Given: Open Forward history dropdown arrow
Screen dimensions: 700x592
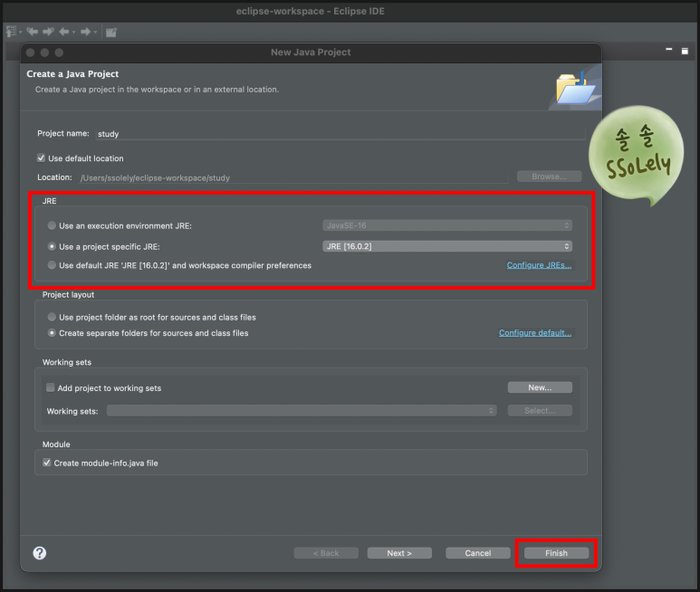Looking at the screenshot, I should point(95,32).
